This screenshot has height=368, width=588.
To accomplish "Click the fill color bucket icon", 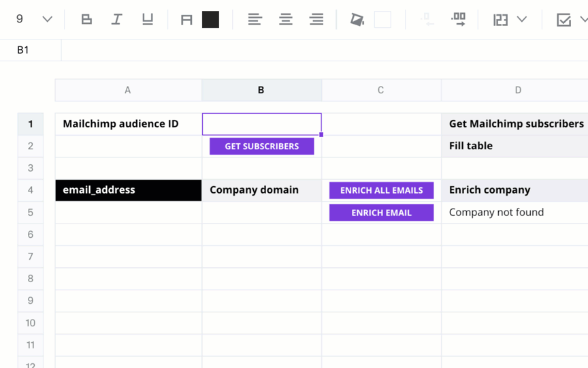I will point(357,20).
